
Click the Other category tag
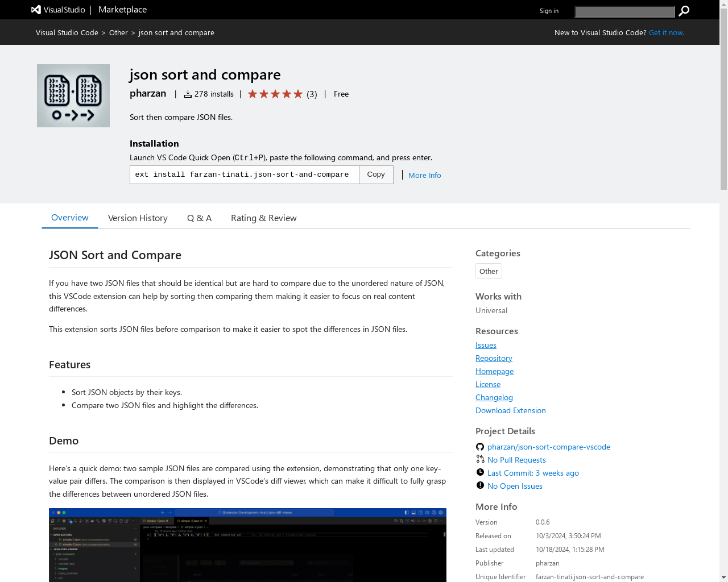tap(489, 271)
